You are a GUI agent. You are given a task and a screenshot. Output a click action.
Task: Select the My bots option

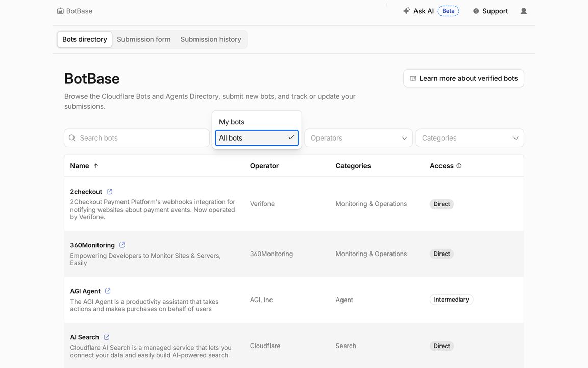(x=257, y=122)
